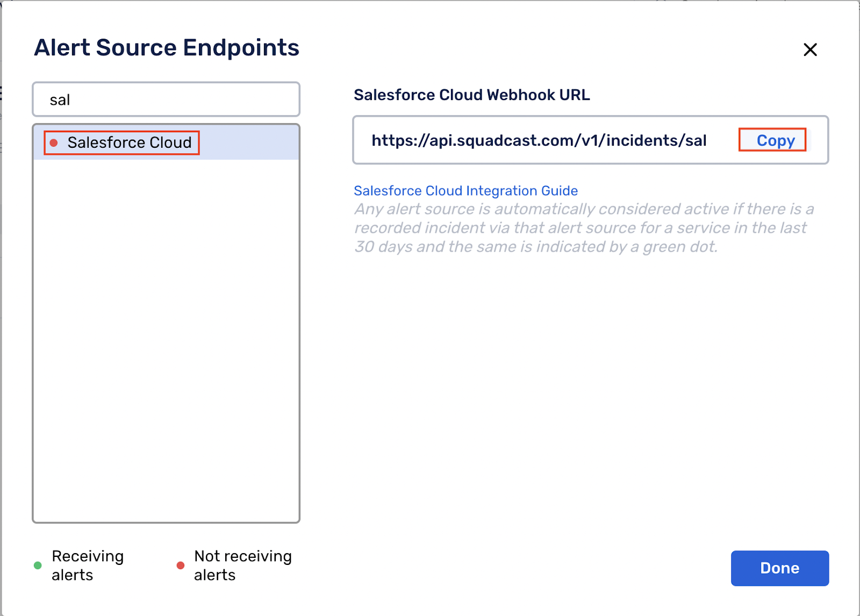Click the Receiving alerts legend label

tap(87, 565)
